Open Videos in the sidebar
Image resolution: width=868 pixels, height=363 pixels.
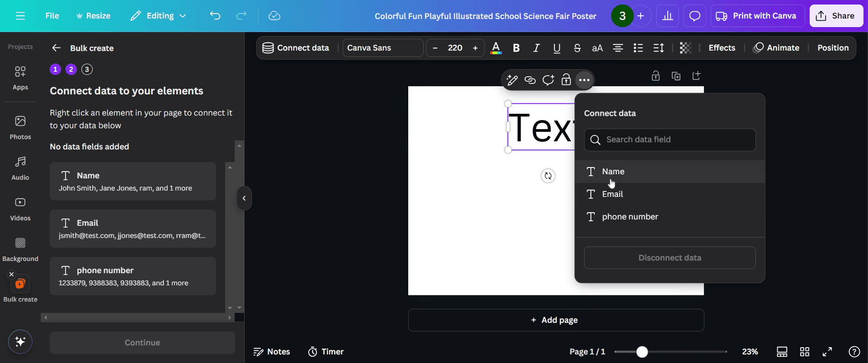click(x=20, y=209)
